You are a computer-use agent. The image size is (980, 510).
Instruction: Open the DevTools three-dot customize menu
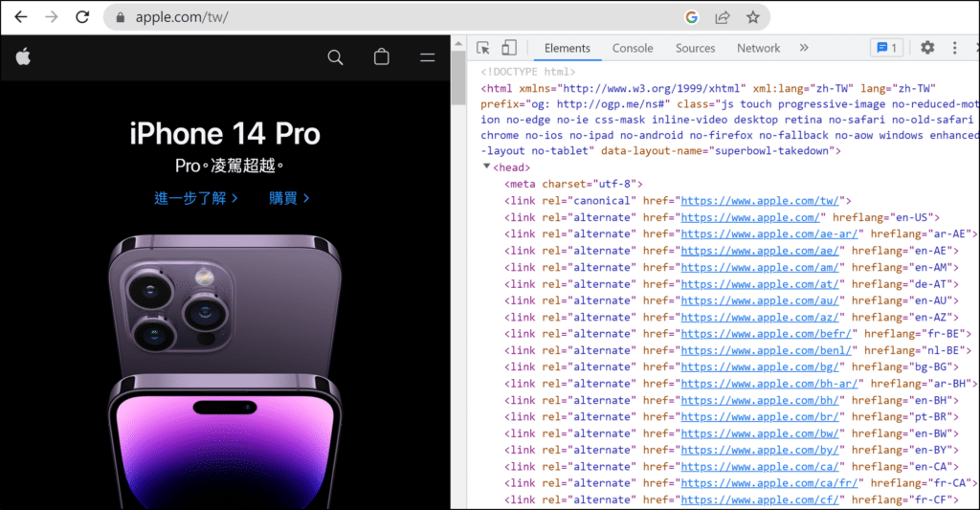coord(954,48)
